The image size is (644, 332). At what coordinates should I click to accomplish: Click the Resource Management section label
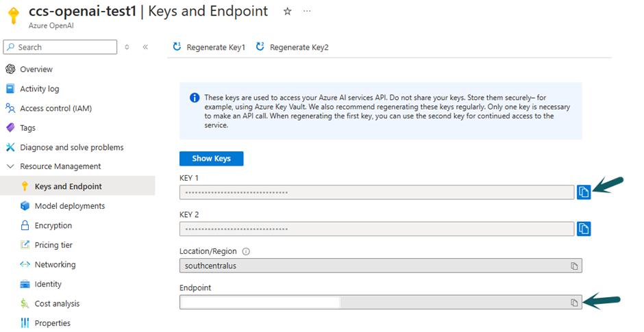pos(60,166)
